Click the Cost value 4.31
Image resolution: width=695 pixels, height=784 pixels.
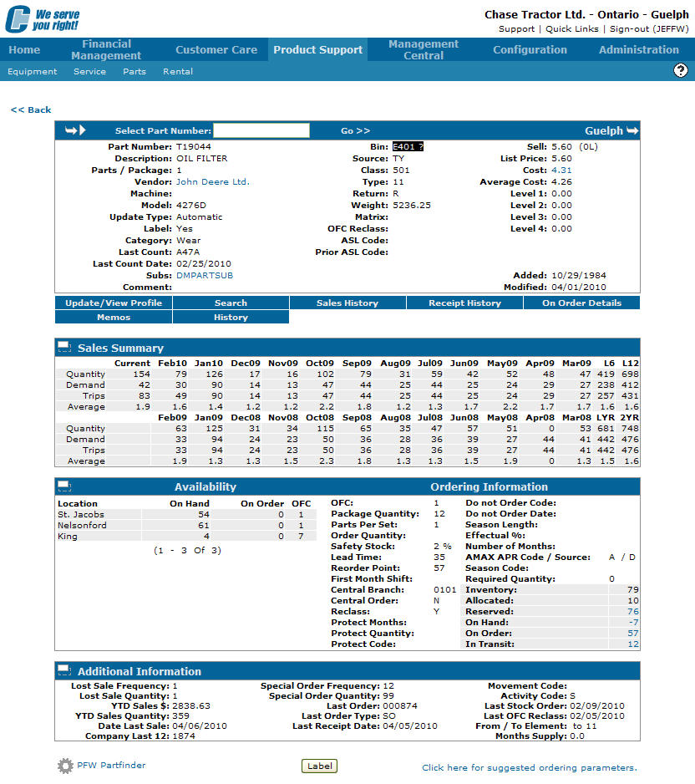point(561,170)
